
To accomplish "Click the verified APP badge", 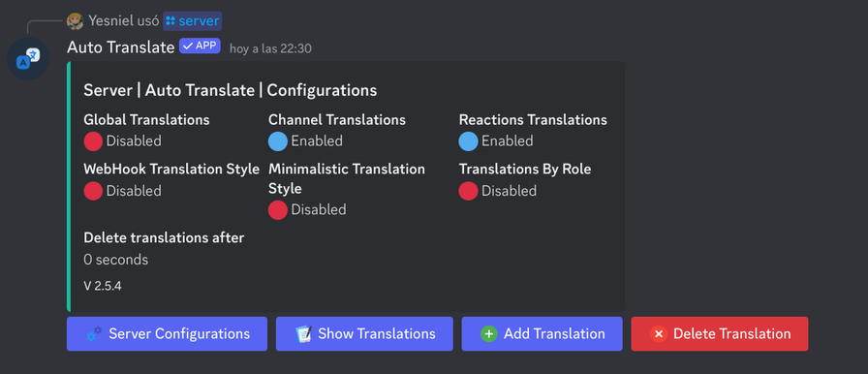I will point(200,46).
